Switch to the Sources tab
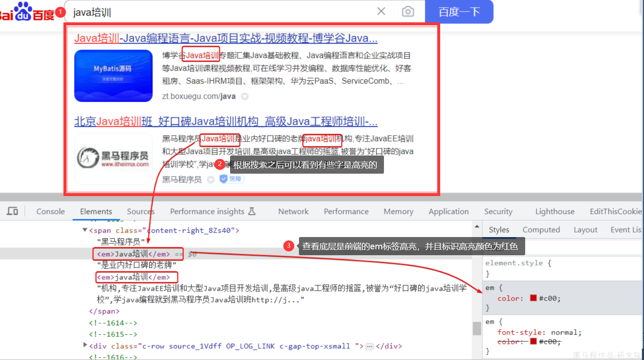Screen dimensions: 644x360 point(141,211)
